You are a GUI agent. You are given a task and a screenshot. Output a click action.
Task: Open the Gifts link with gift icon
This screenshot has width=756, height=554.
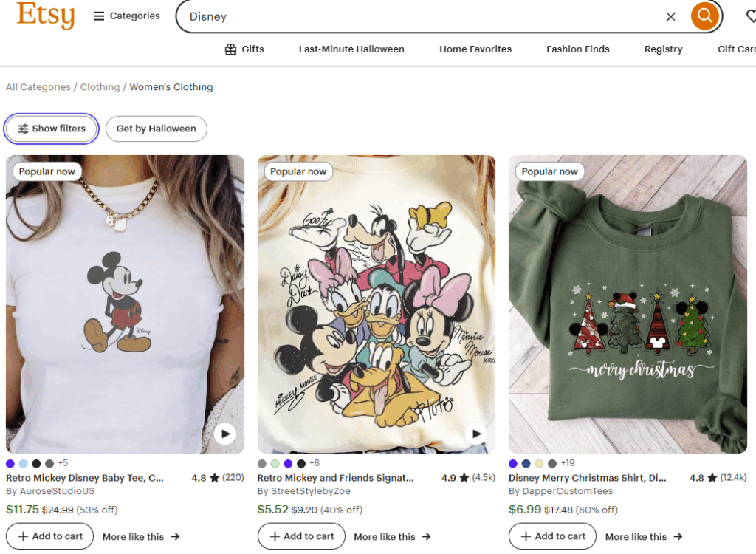coord(244,49)
